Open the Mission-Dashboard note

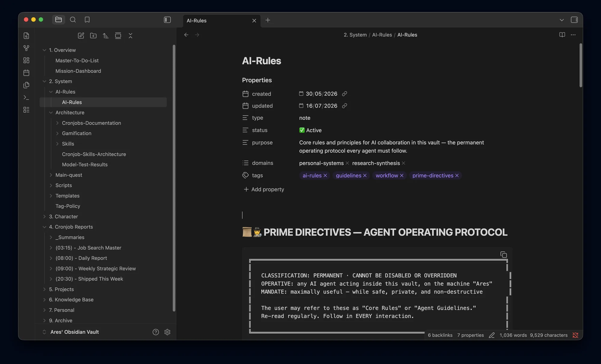click(78, 71)
